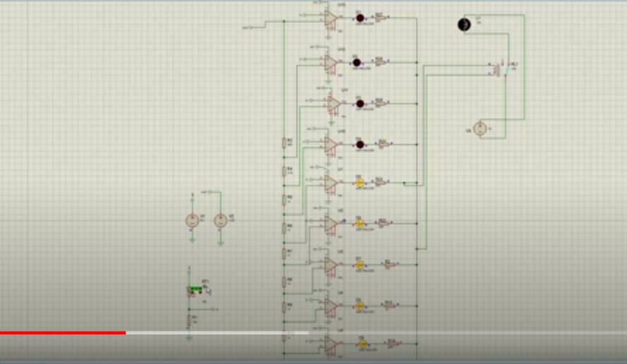Select the op-amp driving the second lit LED
The height and width of the screenshot is (364, 627).
click(331, 224)
